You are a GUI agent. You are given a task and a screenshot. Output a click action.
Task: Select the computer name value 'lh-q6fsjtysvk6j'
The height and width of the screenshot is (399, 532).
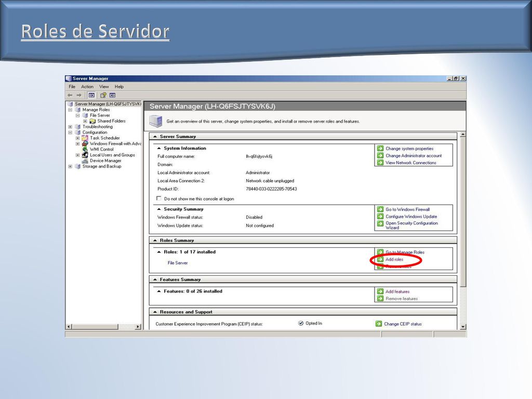click(x=259, y=156)
